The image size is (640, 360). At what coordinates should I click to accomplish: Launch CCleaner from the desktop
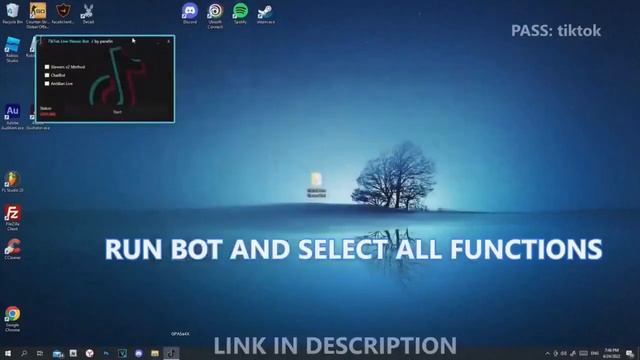click(x=12, y=249)
